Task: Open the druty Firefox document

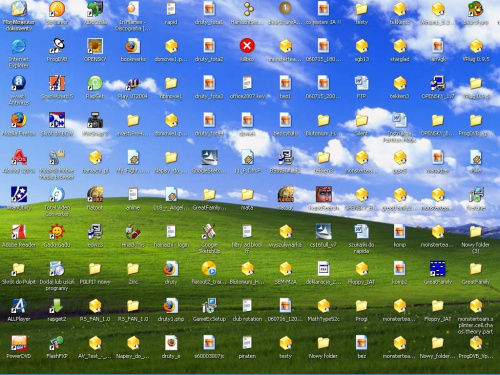Action: (x=171, y=268)
